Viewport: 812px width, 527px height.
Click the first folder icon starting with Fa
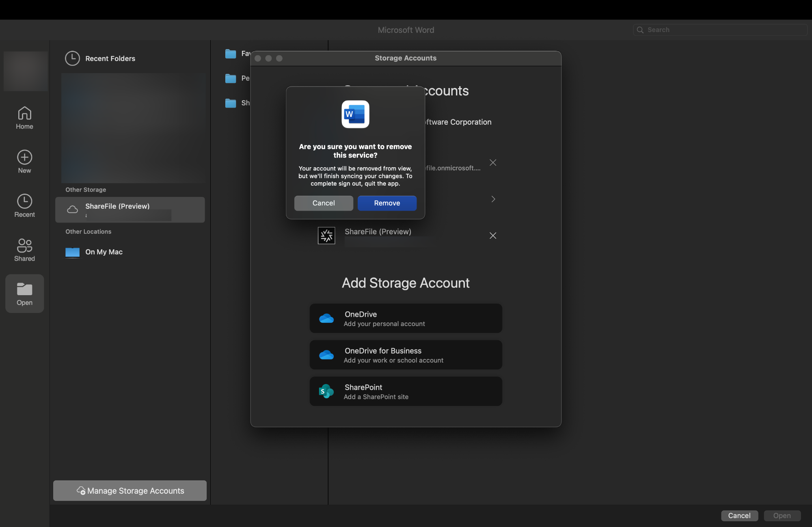pyautogui.click(x=231, y=54)
